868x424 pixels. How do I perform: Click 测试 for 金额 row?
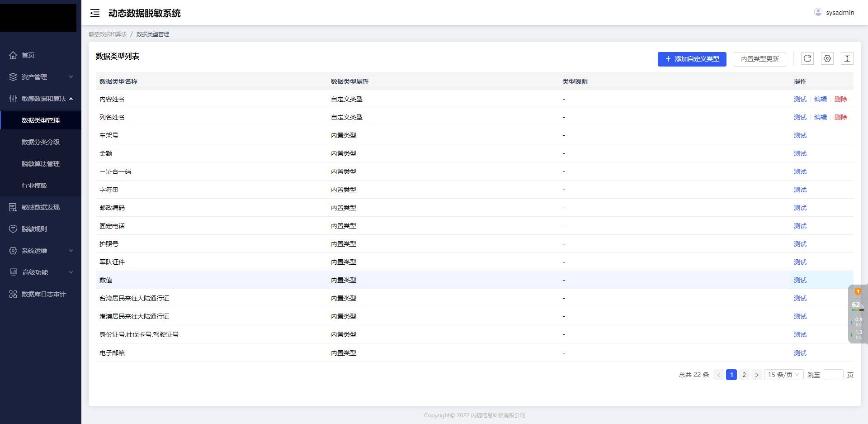(800, 153)
